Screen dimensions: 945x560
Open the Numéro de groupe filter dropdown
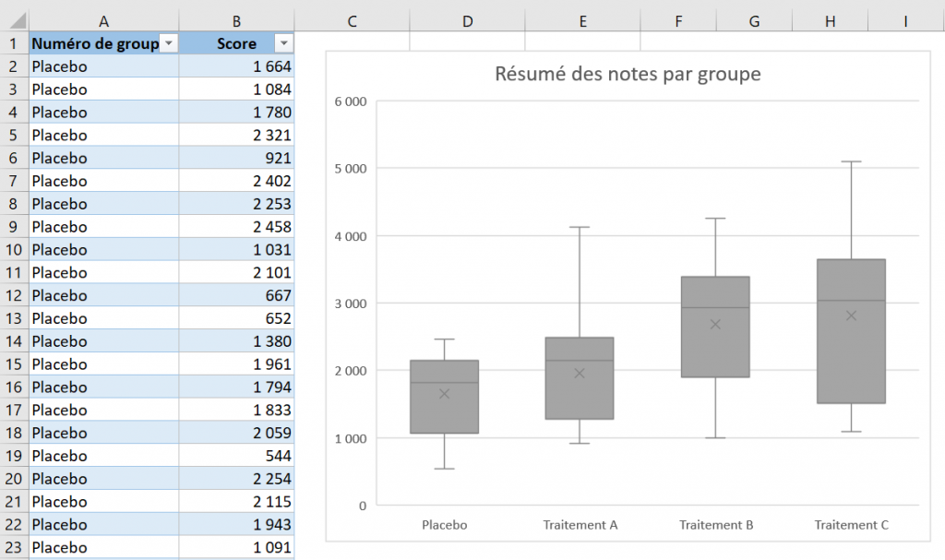point(168,42)
